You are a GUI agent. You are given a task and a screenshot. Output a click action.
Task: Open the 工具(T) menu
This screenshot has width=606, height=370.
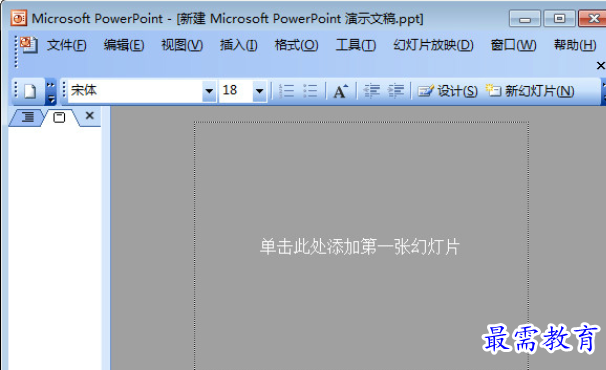tap(356, 45)
